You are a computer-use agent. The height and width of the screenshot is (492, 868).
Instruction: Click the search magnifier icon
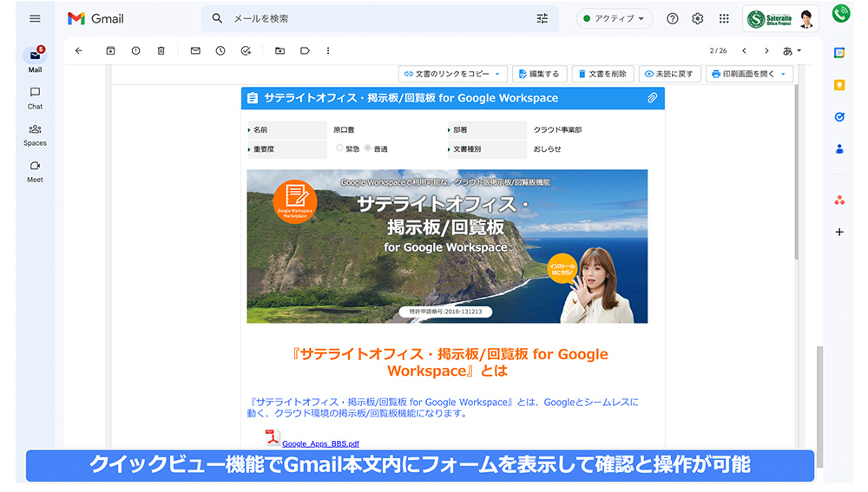[x=217, y=18]
